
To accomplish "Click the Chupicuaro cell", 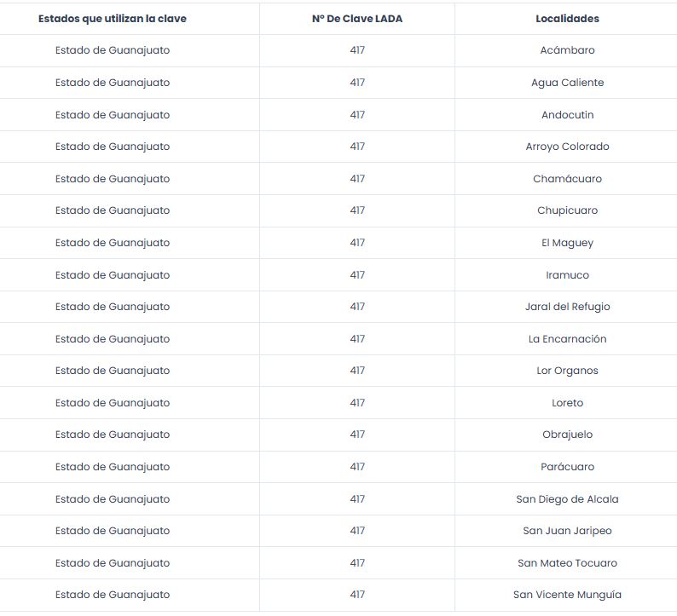I will (x=567, y=210).
